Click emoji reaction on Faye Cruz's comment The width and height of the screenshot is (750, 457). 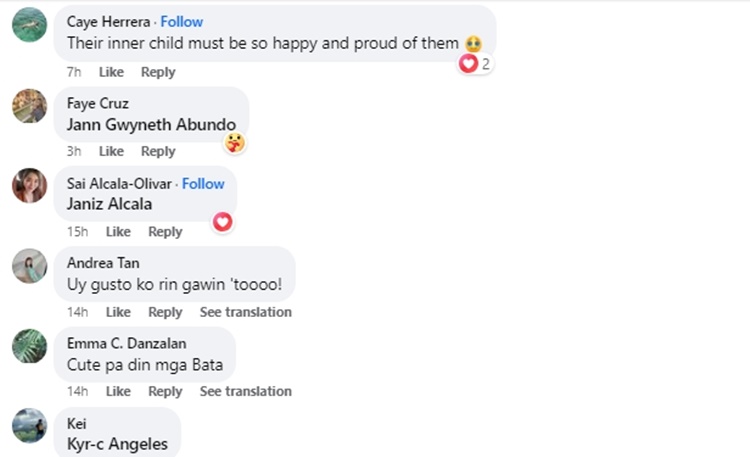[x=235, y=143]
